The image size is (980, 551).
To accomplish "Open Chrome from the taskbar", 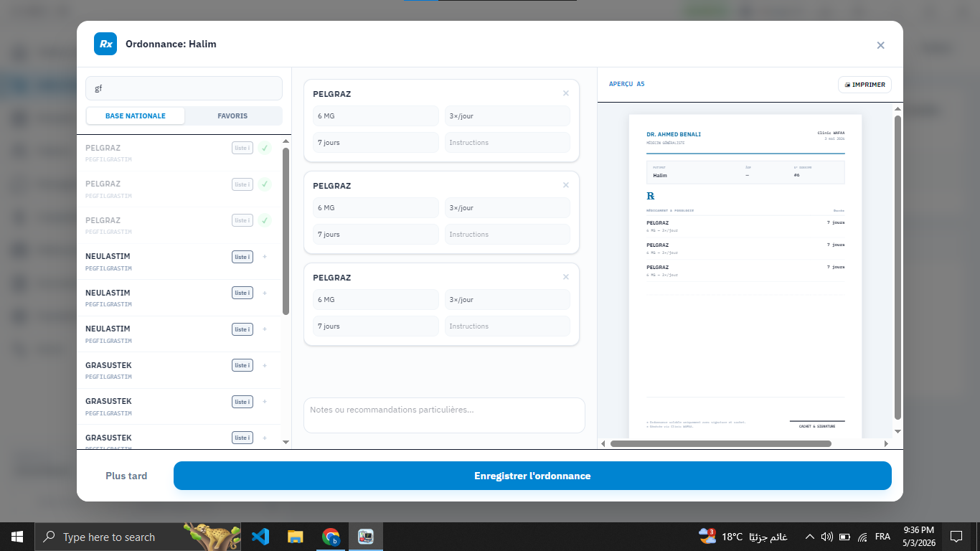I will coord(330,537).
